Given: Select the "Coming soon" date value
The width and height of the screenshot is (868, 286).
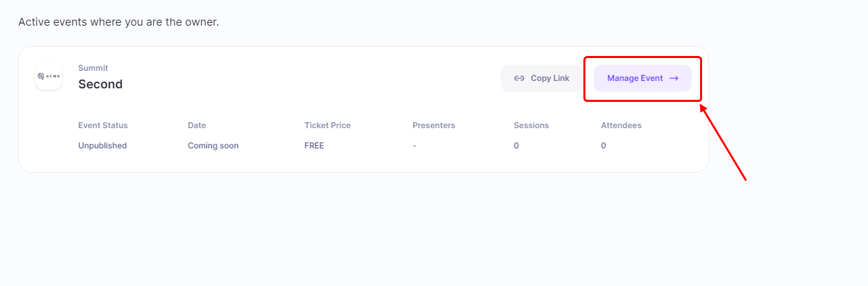Looking at the screenshot, I should [213, 146].
